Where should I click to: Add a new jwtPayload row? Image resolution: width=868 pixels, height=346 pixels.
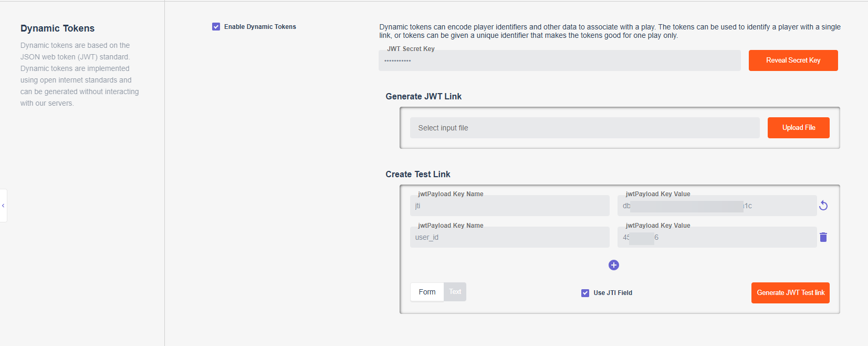click(614, 265)
